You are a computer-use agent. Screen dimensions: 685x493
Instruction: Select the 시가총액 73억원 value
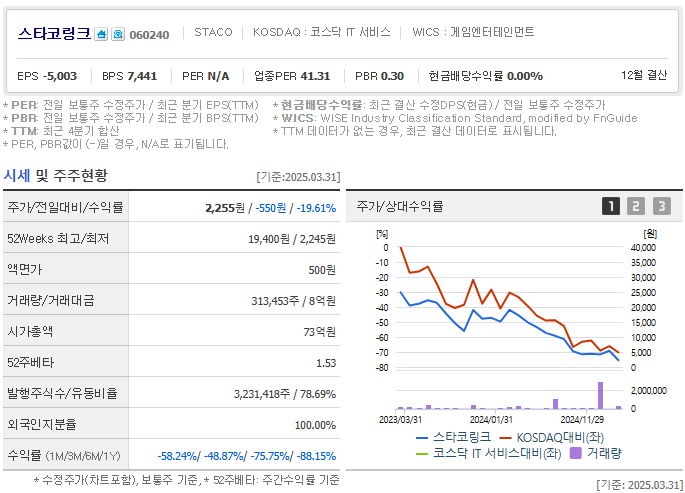(x=320, y=332)
